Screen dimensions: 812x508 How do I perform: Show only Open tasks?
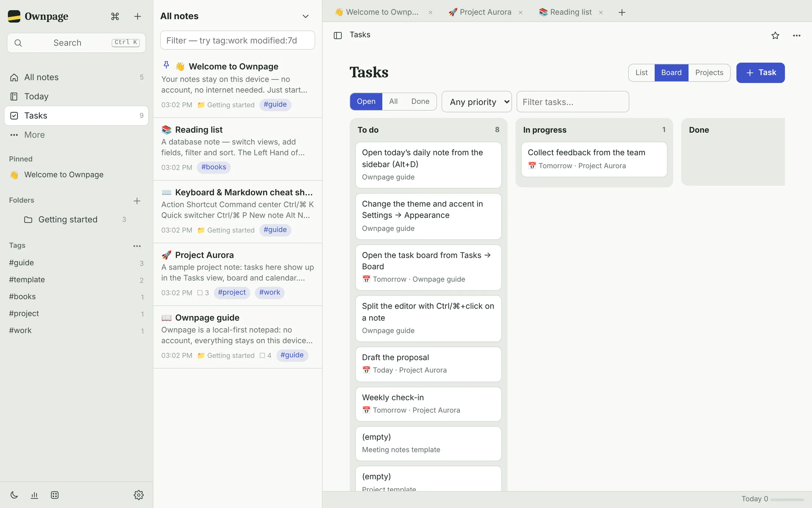(x=366, y=101)
